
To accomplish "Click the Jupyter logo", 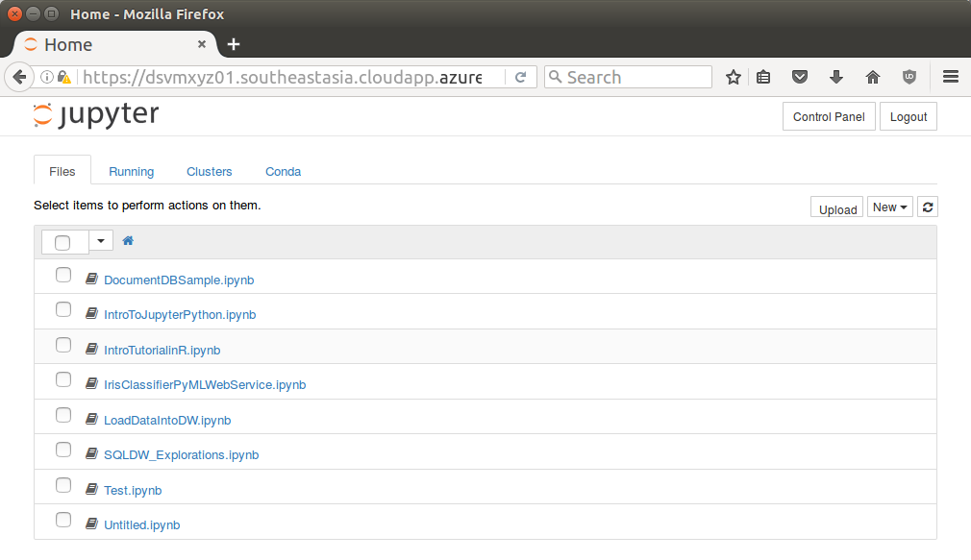I will tap(96, 115).
